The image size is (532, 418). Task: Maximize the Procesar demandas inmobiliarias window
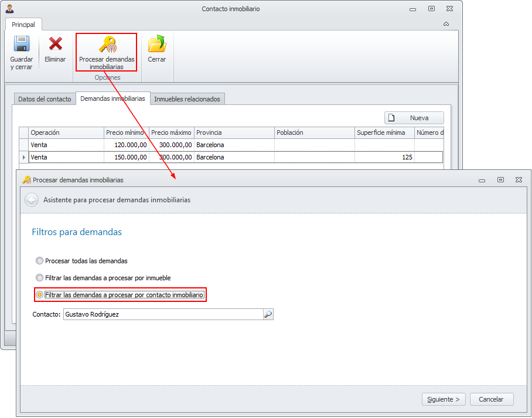tap(500, 179)
